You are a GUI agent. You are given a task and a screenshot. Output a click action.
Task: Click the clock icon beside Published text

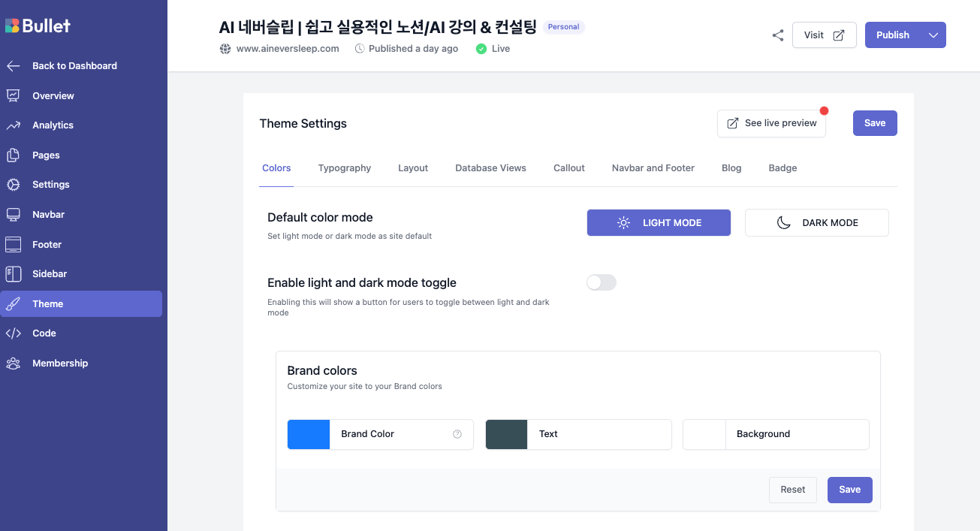point(360,49)
